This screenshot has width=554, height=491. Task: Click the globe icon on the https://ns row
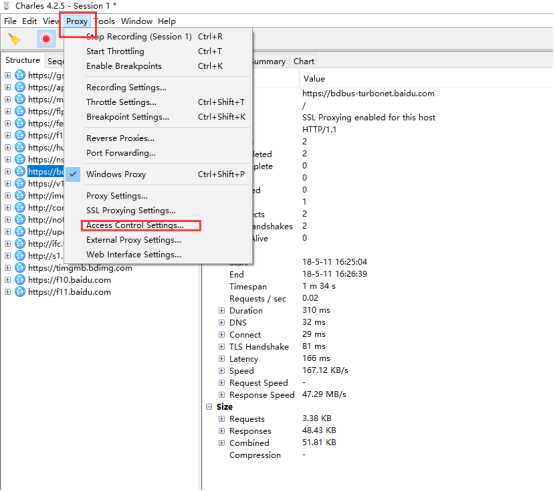coord(20,160)
